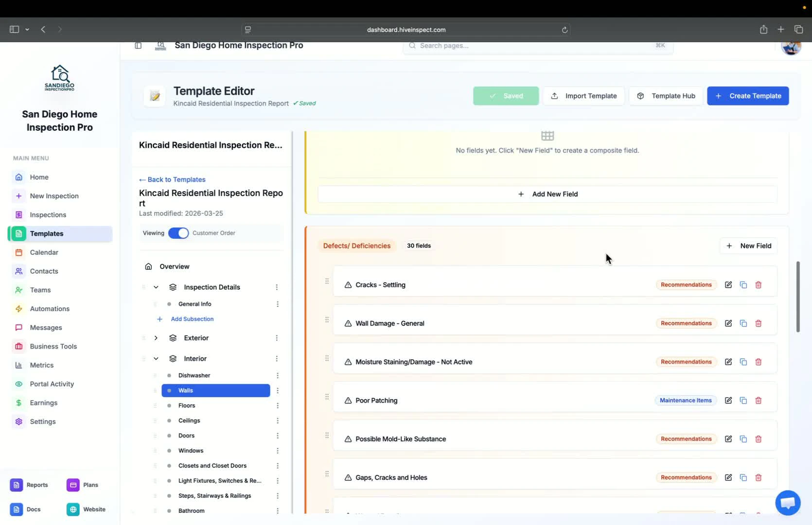
Task: Expand the Exterior section
Action: [156, 338]
